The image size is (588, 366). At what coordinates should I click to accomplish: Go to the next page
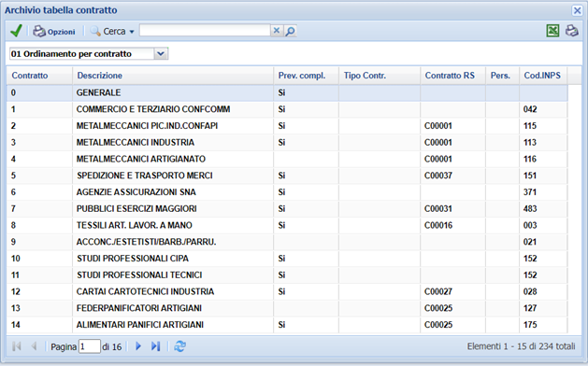coord(138,346)
